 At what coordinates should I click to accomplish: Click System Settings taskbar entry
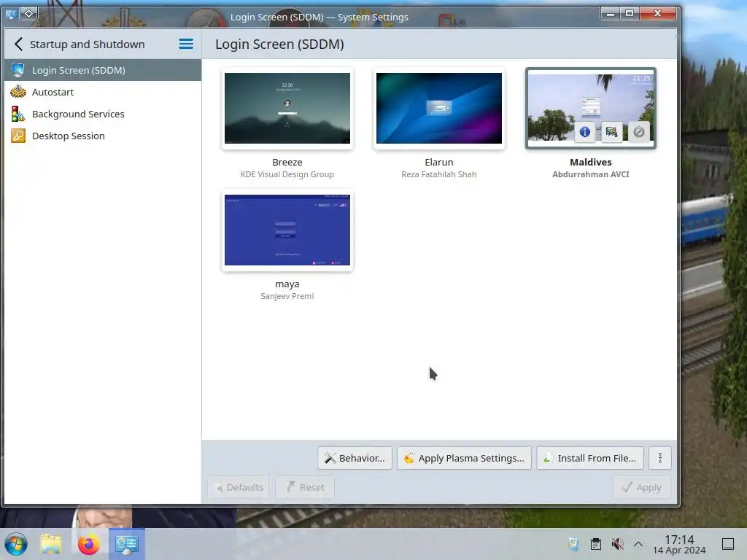coord(127,544)
